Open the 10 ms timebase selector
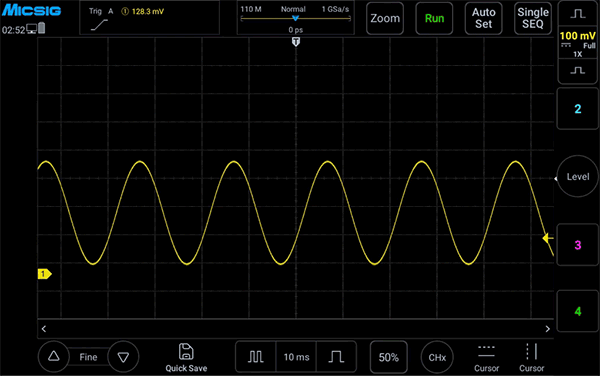 [296, 357]
